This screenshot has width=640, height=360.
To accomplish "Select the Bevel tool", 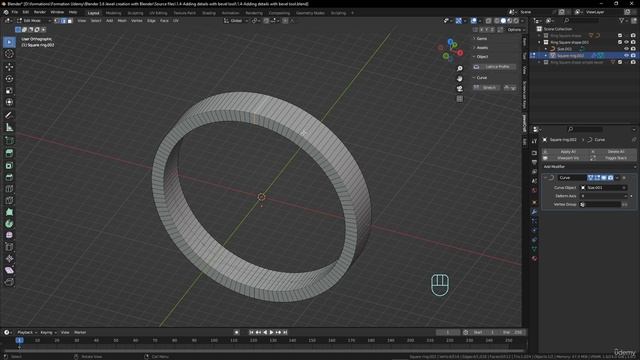I will [9, 177].
